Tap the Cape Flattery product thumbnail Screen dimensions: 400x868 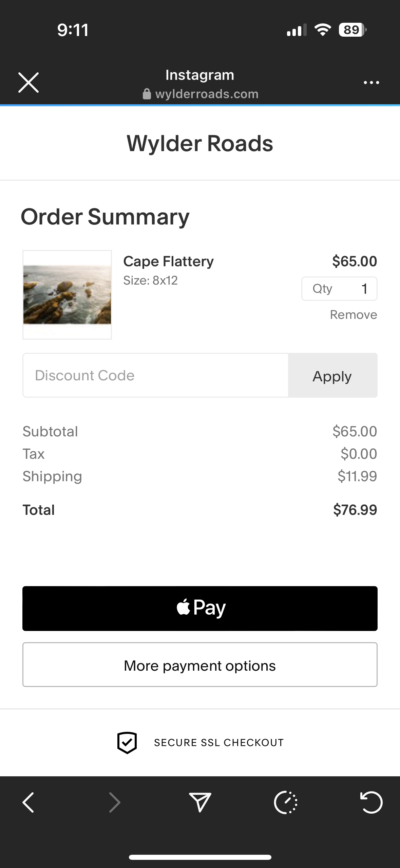pyautogui.click(x=67, y=294)
